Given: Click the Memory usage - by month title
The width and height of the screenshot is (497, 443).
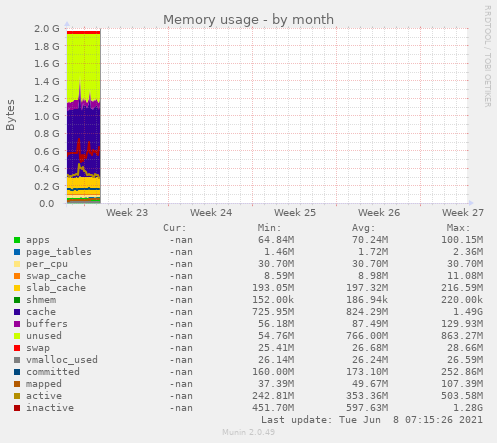Looking at the screenshot, I should [248, 20].
